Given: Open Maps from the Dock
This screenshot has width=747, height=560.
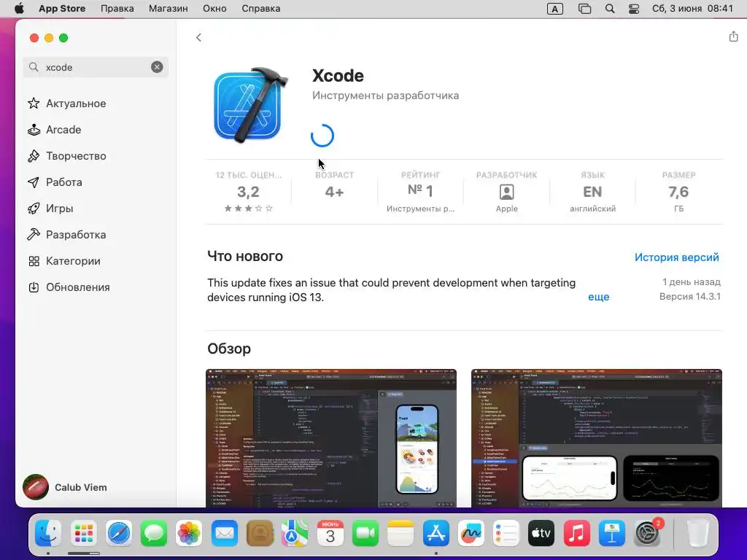Looking at the screenshot, I should pos(295,533).
